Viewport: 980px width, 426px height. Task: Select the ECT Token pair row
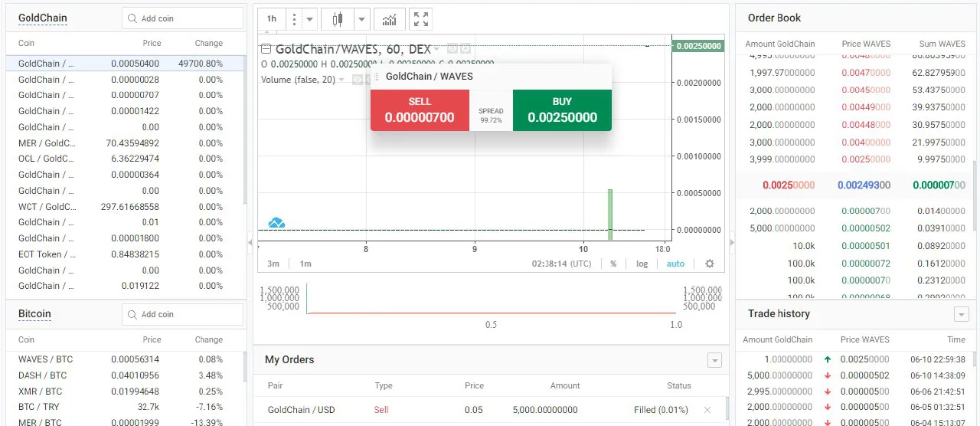click(126, 254)
